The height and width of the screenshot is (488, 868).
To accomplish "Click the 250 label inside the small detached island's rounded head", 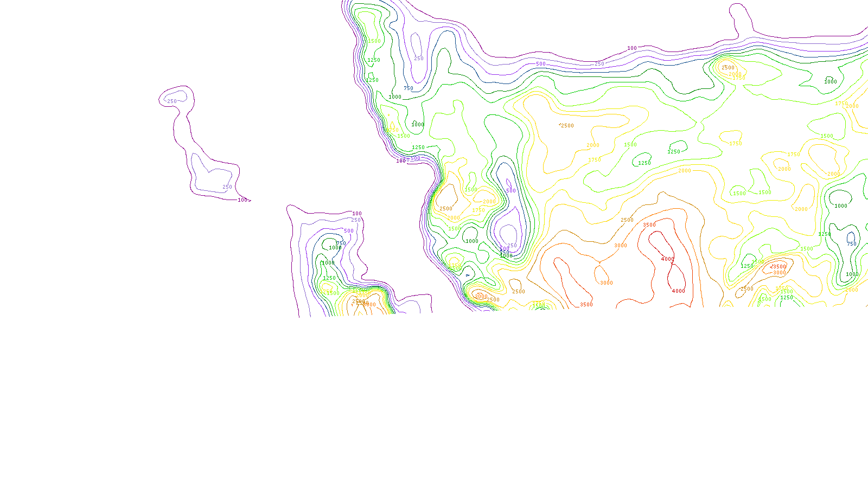I will point(172,101).
